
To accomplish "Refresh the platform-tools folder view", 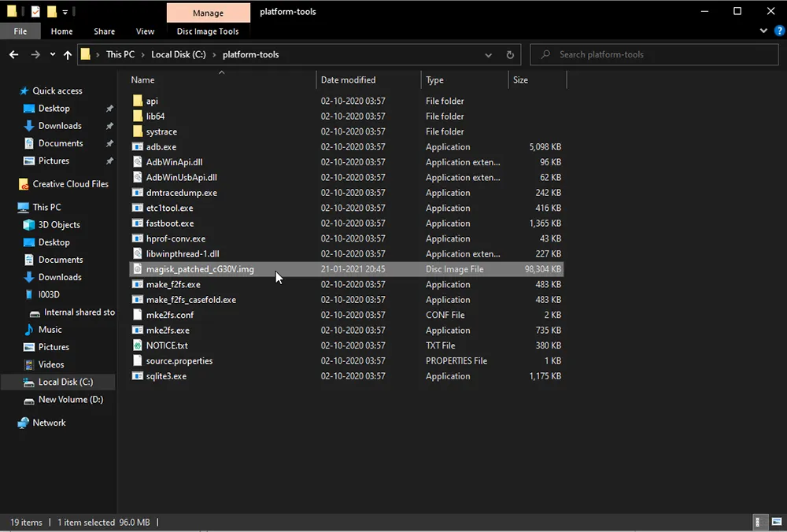I will point(510,54).
